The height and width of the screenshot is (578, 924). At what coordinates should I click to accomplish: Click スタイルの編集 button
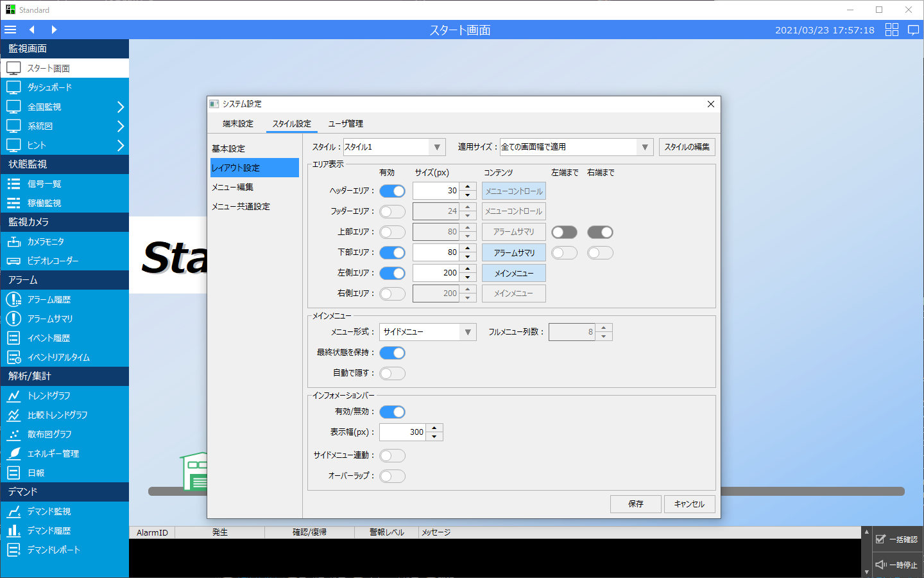pos(687,147)
